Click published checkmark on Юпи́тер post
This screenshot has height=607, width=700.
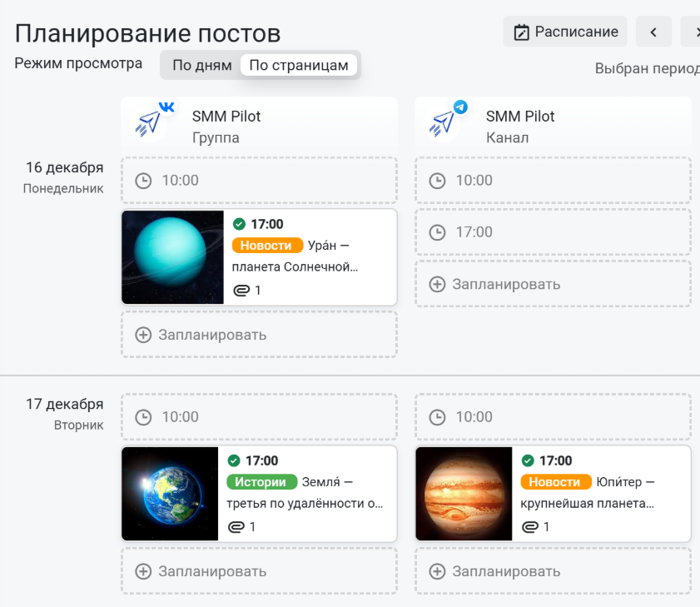pos(528,460)
